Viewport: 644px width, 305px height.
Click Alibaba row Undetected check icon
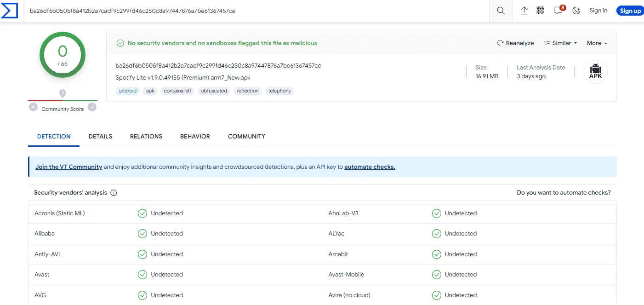coord(142,234)
